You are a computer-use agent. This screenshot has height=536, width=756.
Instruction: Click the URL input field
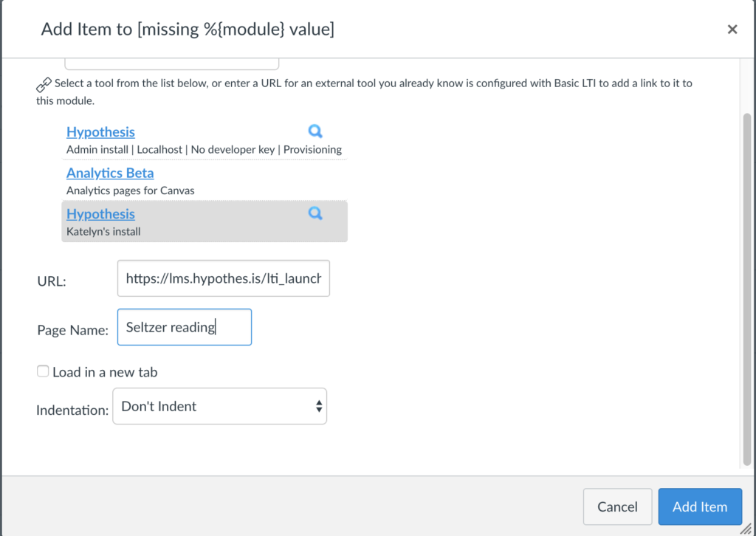[223, 278]
